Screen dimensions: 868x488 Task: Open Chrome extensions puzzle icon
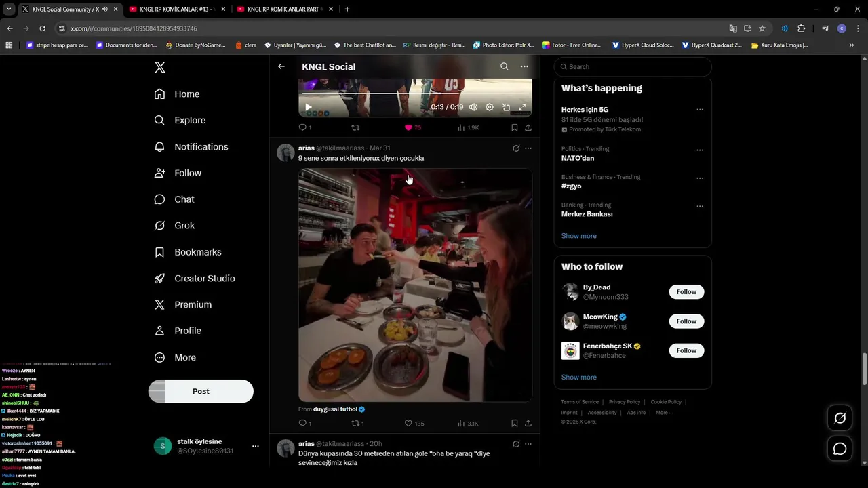point(802,28)
